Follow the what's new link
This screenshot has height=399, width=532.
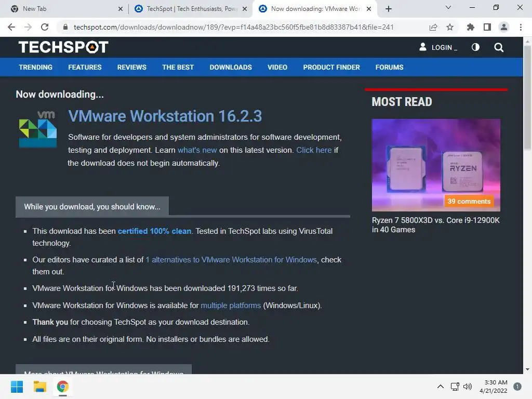point(197,150)
